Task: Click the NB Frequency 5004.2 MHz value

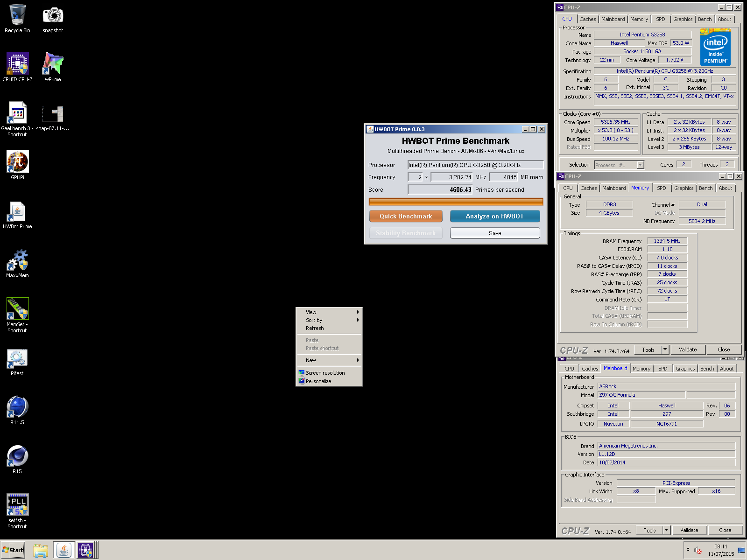Action: (702, 221)
